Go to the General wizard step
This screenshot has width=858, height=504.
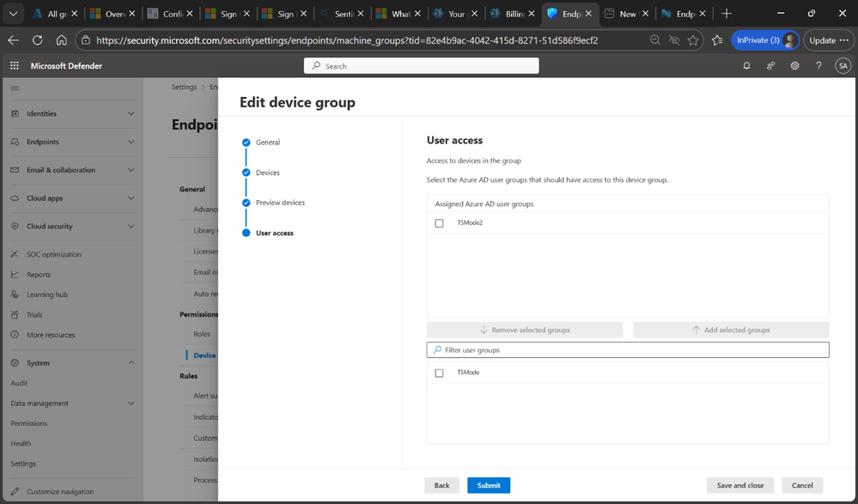tap(267, 143)
